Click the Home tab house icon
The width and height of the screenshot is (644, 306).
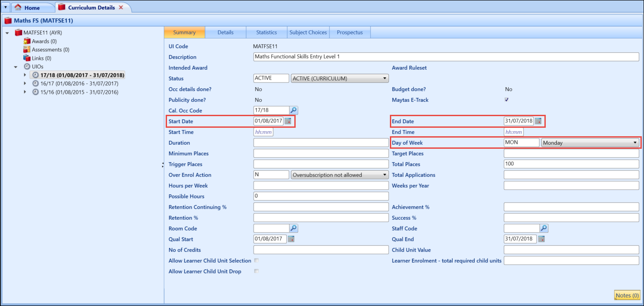pos(18,8)
